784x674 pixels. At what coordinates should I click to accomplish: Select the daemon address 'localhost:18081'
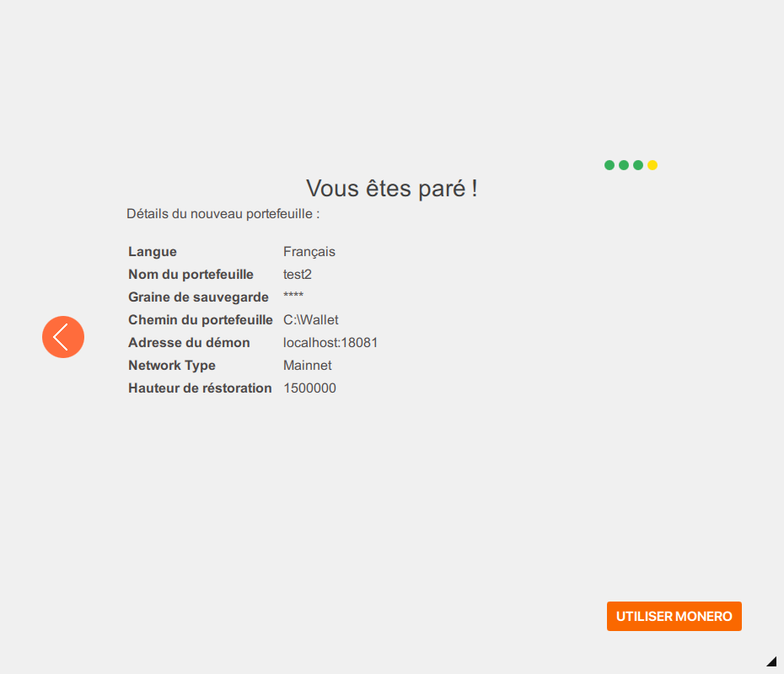(x=330, y=342)
